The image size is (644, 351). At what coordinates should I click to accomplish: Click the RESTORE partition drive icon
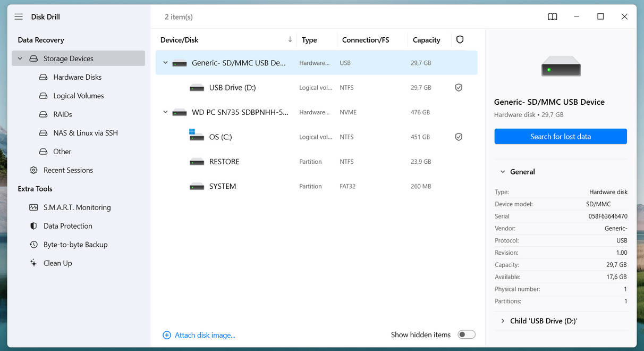(197, 162)
